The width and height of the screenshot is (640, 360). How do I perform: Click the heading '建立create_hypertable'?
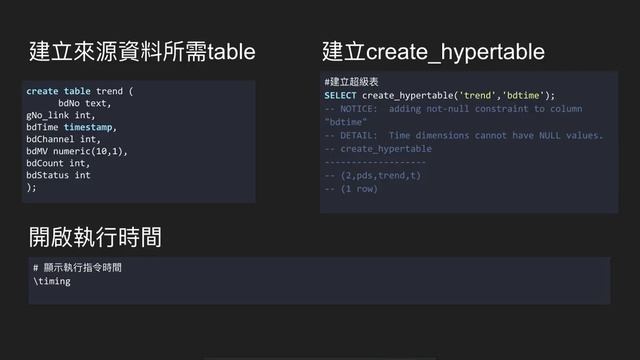433,52
